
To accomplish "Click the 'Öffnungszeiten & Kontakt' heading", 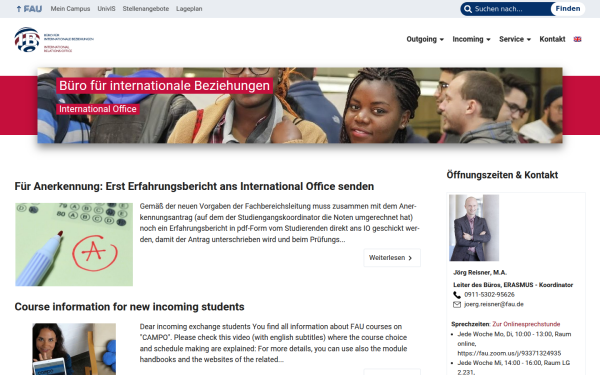I will [502, 175].
